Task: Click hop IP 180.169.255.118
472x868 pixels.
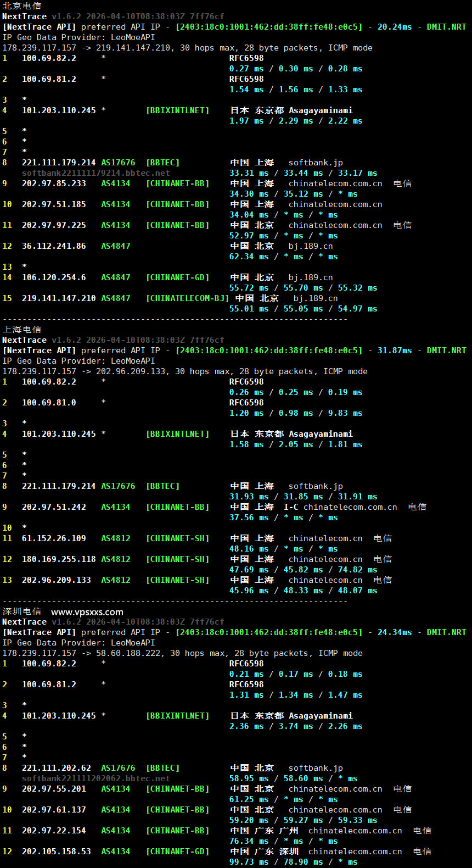Action: (59, 559)
